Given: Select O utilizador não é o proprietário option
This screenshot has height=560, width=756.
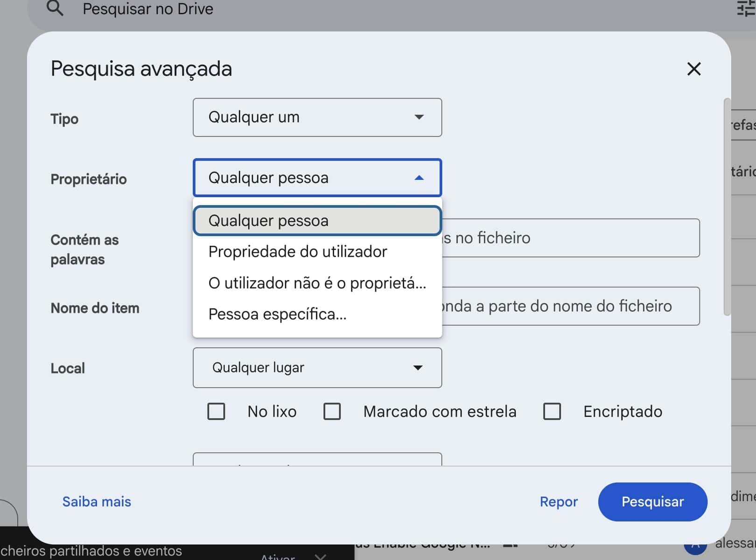Looking at the screenshot, I should pyautogui.click(x=317, y=283).
